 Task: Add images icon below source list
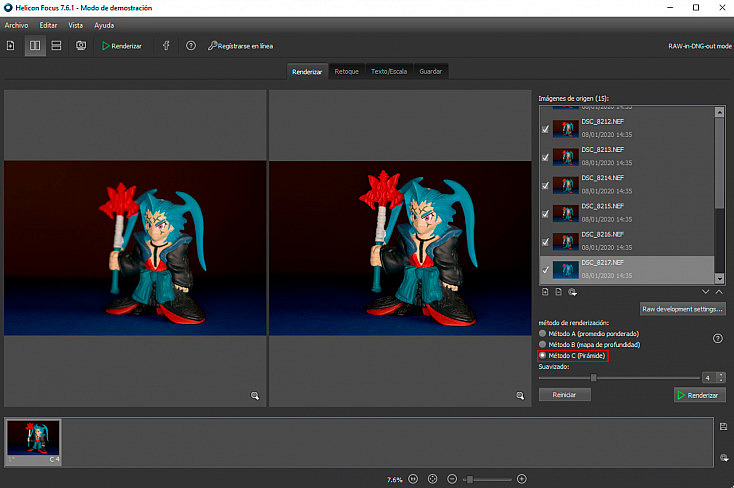click(x=545, y=292)
